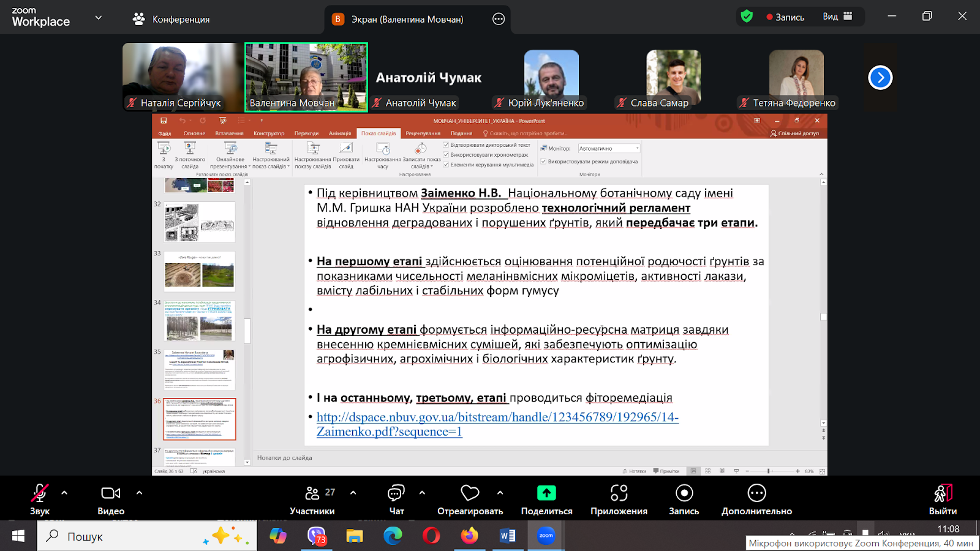Click the Запись record icon in bottom toolbar

684,493
